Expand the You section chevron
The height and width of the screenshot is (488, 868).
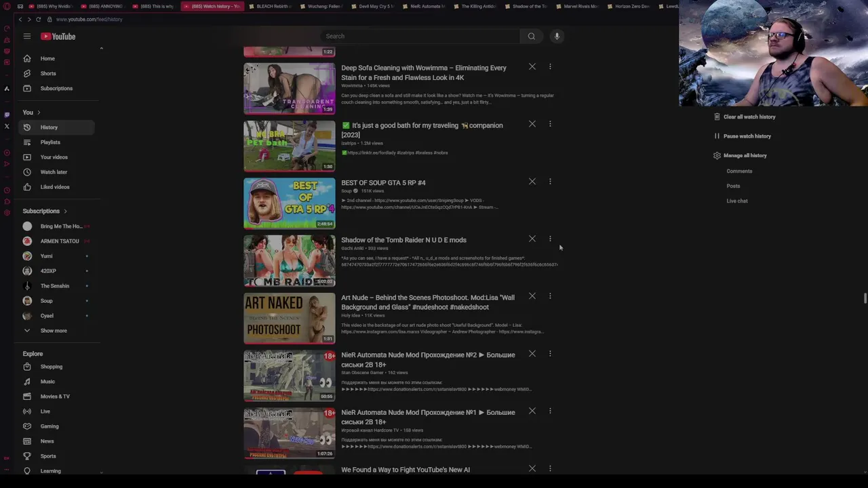39,113
